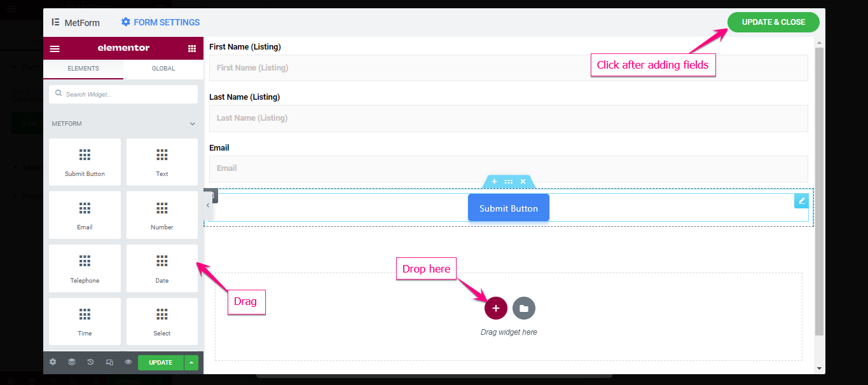Click the canvas vertical scrollbar

(x=819, y=191)
